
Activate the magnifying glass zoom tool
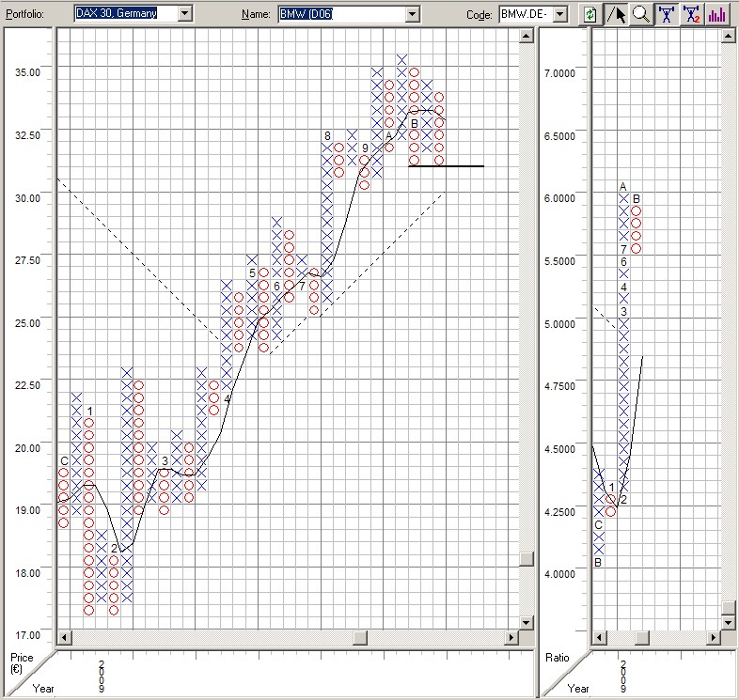coord(641,14)
